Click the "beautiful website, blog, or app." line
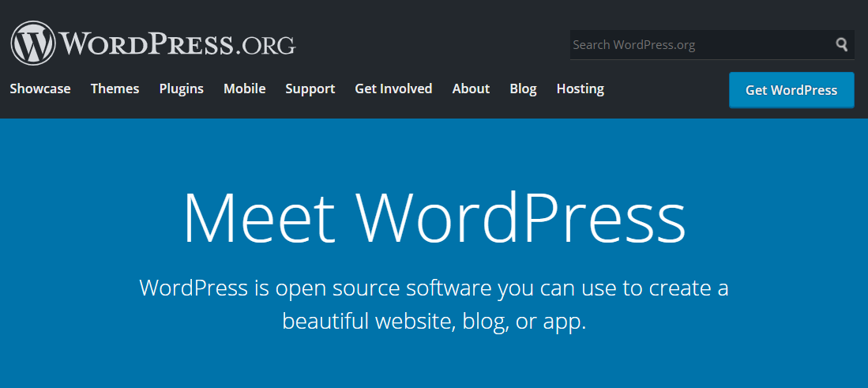 tap(434, 321)
